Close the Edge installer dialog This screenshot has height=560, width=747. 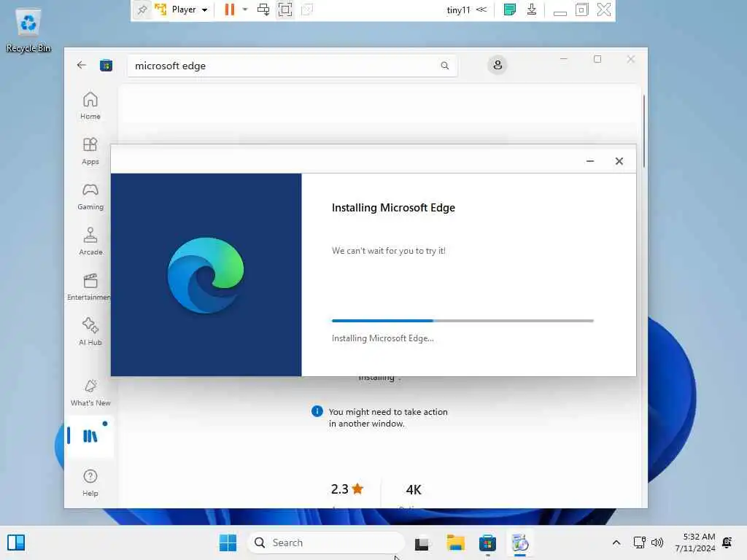point(619,161)
